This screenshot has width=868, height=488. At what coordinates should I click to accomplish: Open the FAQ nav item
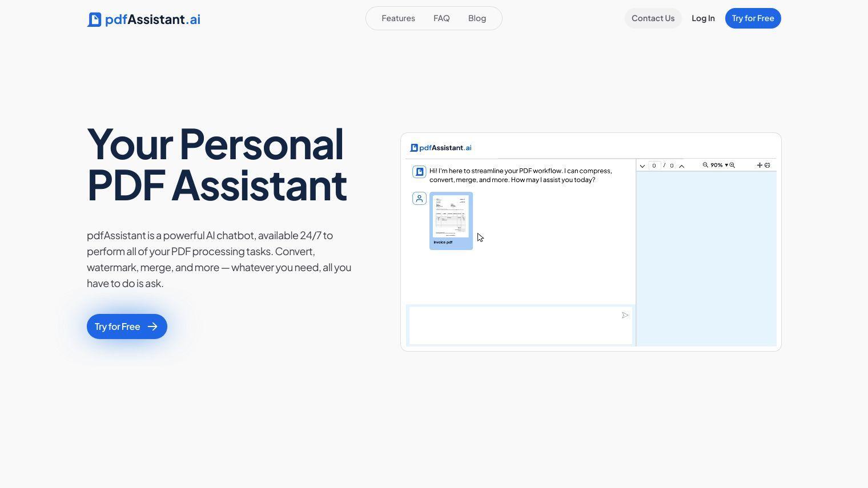(441, 18)
